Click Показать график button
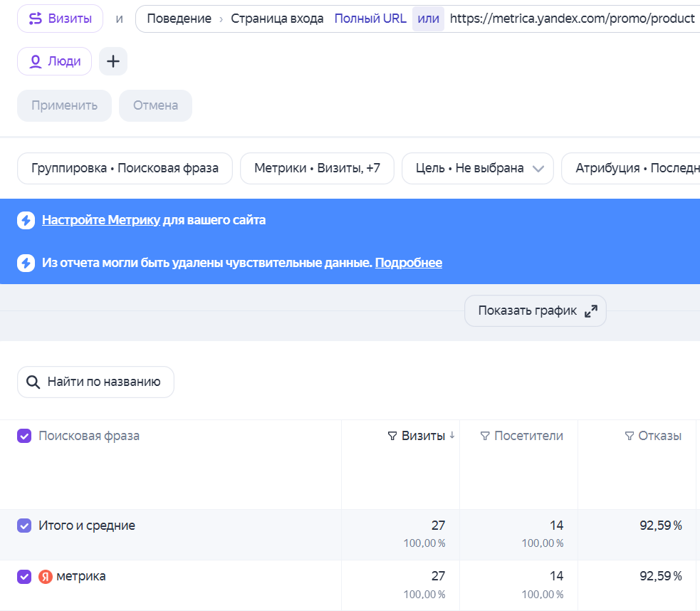The height and width of the screenshot is (611, 700). tap(536, 310)
